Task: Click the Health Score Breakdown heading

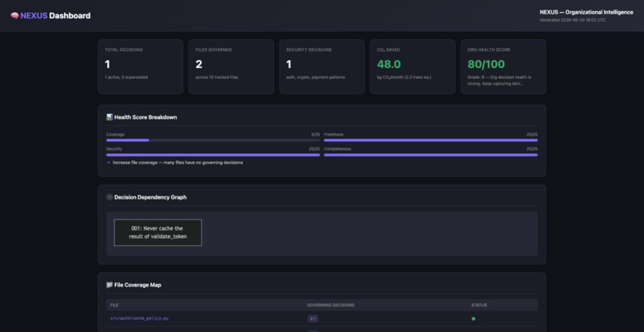Action: pos(145,117)
